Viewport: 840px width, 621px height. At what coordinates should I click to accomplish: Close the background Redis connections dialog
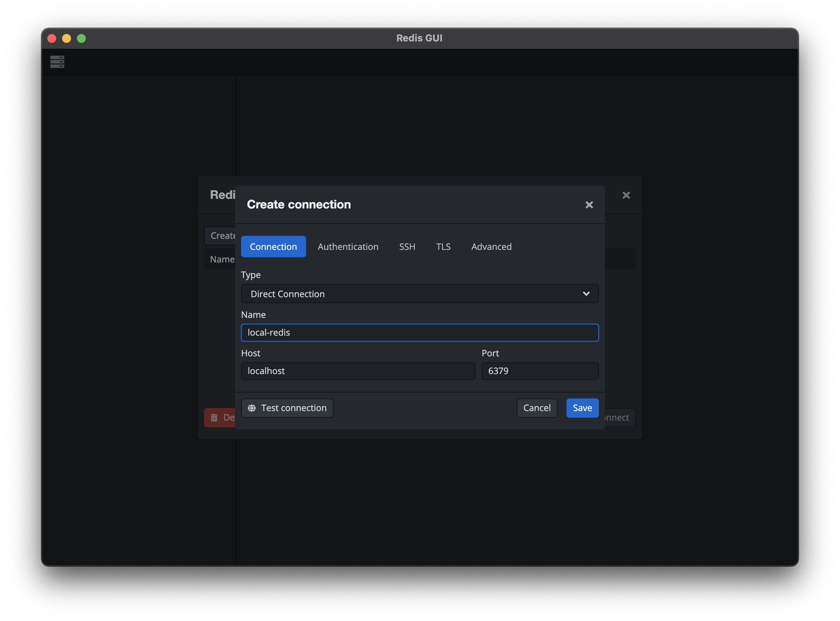coord(626,195)
